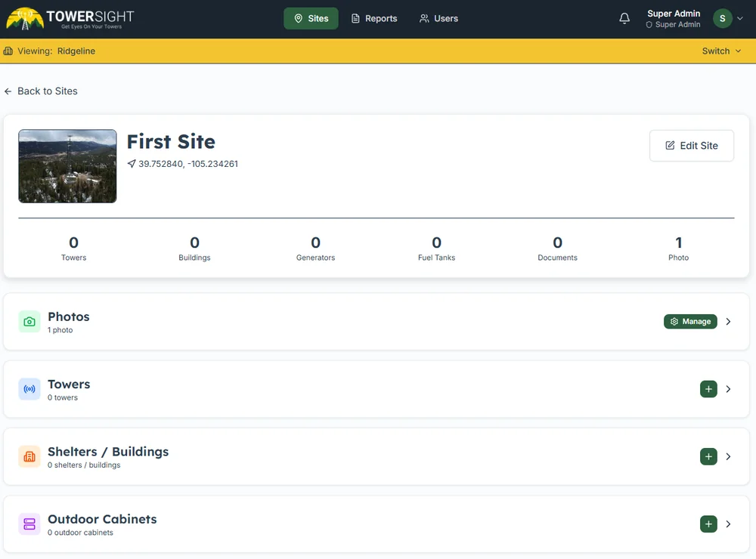Open the Reports tab
Screen dimensions: 756x559
click(x=374, y=18)
